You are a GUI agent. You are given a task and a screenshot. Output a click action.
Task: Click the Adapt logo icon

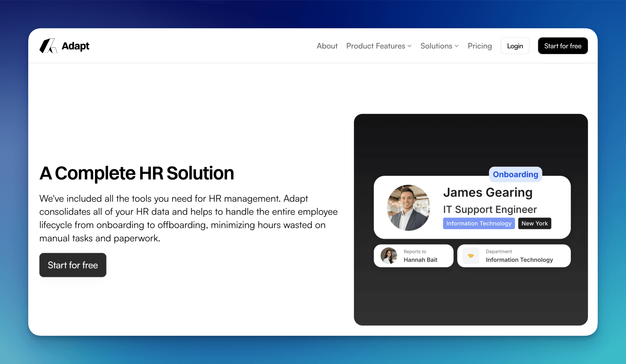(48, 46)
